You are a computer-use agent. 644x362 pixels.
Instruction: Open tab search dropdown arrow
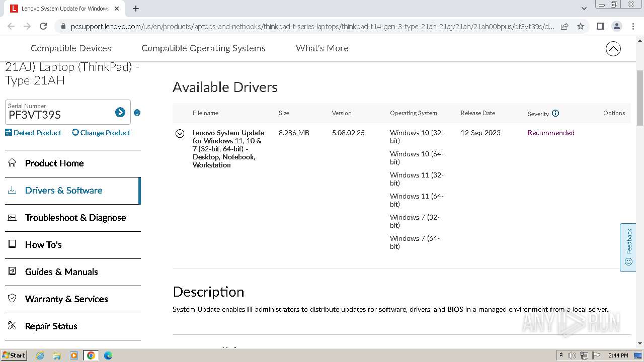[x=584, y=9]
